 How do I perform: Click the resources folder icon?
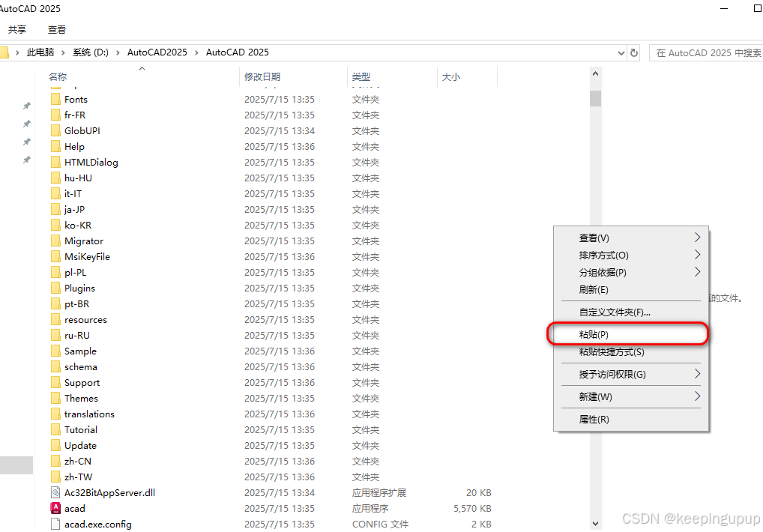point(55,319)
